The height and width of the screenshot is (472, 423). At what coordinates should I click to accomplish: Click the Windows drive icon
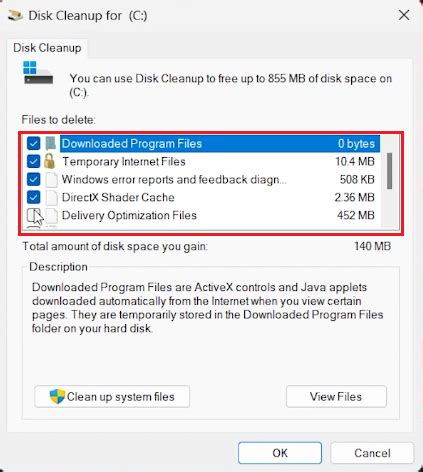click(38, 72)
